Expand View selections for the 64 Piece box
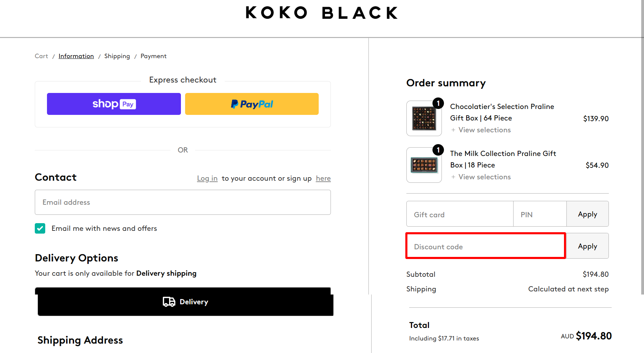The height and width of the screenshot is (353, 644). (x=481, y=130)
